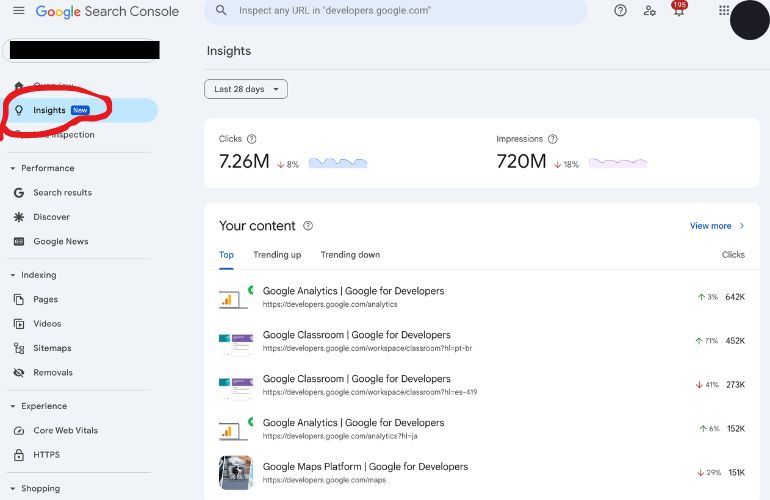The width and height of the screenshot is (770, 500).
Task: Open the hamburger main menu
Action: coord(19,10)
